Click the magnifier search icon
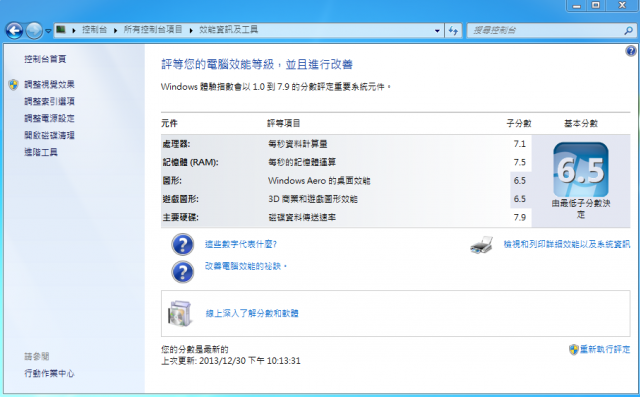Viewport: 640px width, 397px height. pyautogui.click(x=629, y=31)
